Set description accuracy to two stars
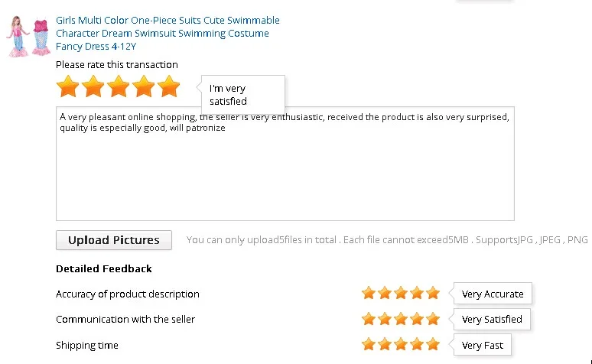The height and width of the screenshot is (364, 592). coord(385,293)
